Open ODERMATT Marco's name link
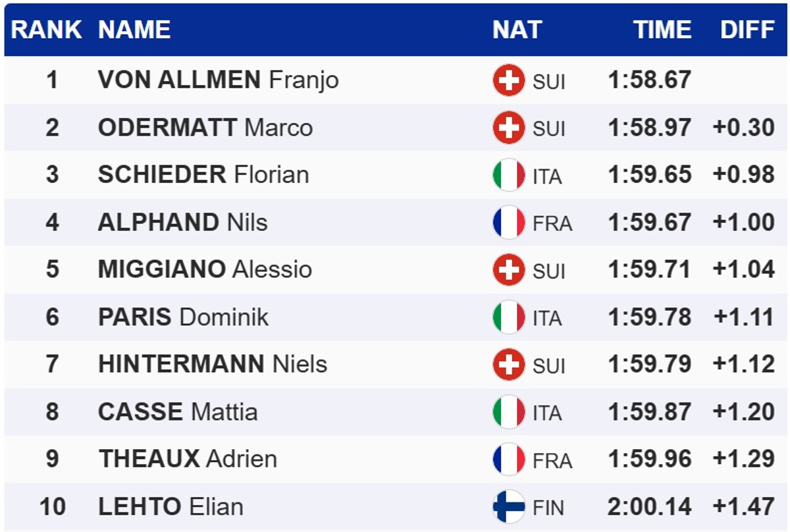 pos(205,128)
